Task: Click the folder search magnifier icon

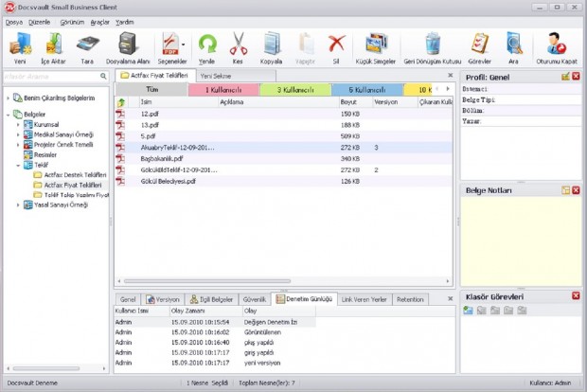Action: coord(104,77)
